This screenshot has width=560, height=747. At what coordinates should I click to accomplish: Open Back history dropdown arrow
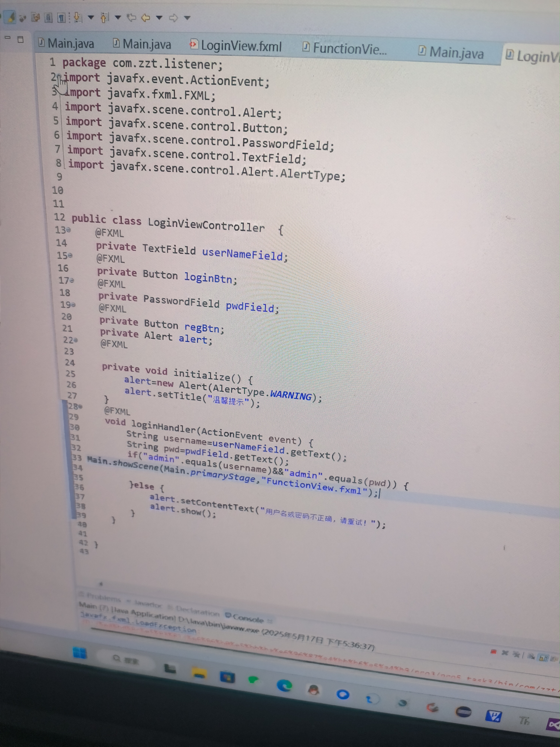(159, 17)
